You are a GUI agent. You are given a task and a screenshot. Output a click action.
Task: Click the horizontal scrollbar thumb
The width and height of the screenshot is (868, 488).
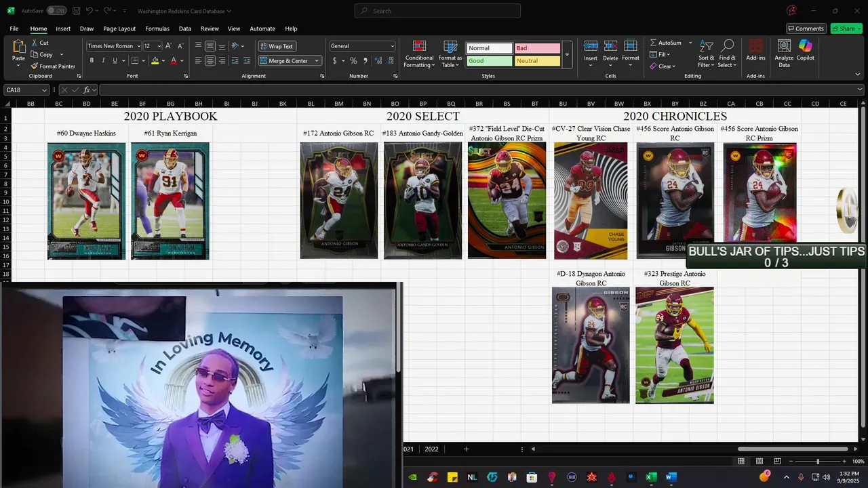[x=793, y=449]
